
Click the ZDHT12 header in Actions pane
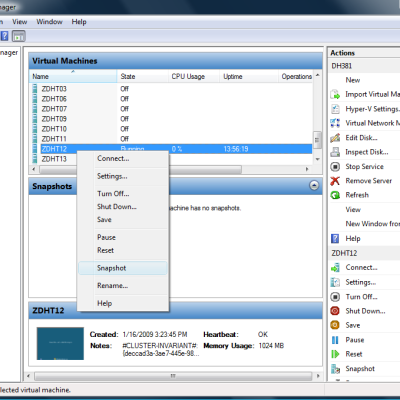pos(364,253)
